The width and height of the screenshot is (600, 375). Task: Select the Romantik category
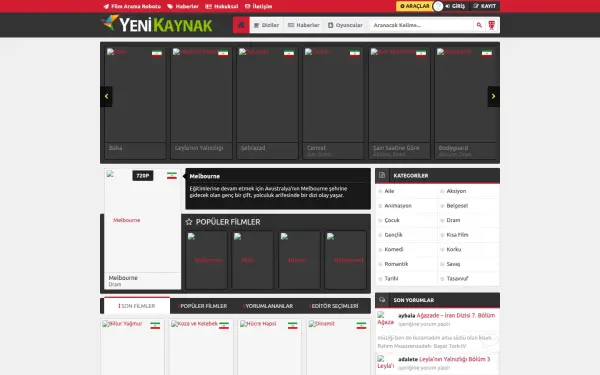396,264
